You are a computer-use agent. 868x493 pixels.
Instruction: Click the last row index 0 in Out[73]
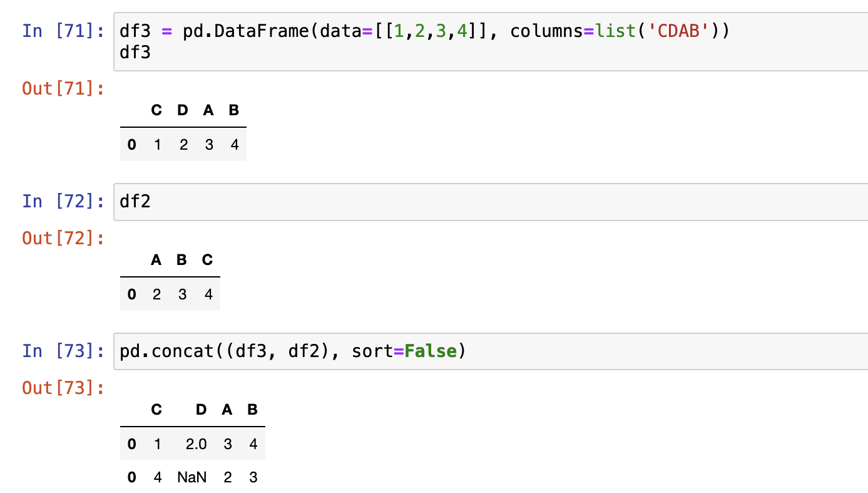coord(131,478)
